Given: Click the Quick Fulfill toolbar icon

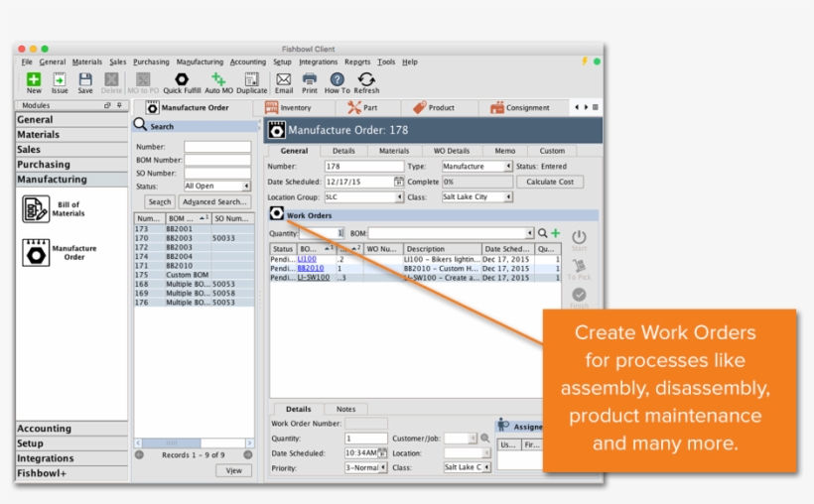Looking at the screenshot, I should click(x=182, y=79).
